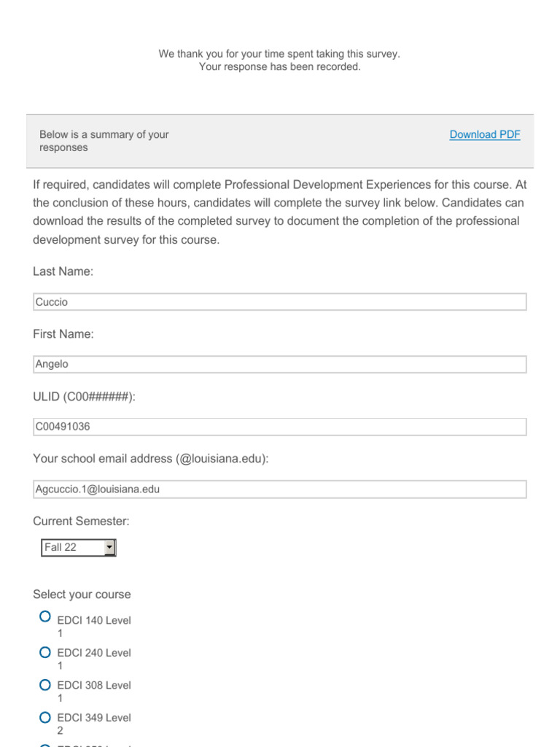This screenshot has width=560, height=747.
Task: Pick the EDCI 349 Level 2 radio button
Action: pos(45,718)
